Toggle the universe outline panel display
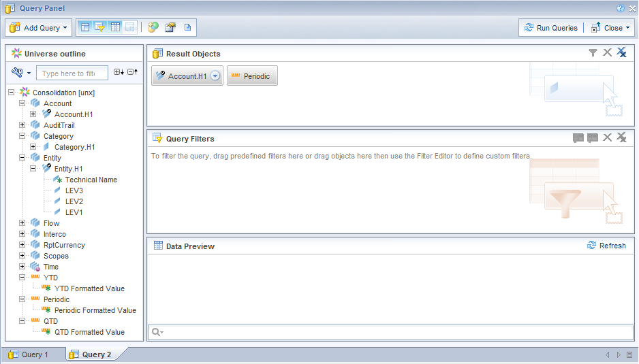 85,27
